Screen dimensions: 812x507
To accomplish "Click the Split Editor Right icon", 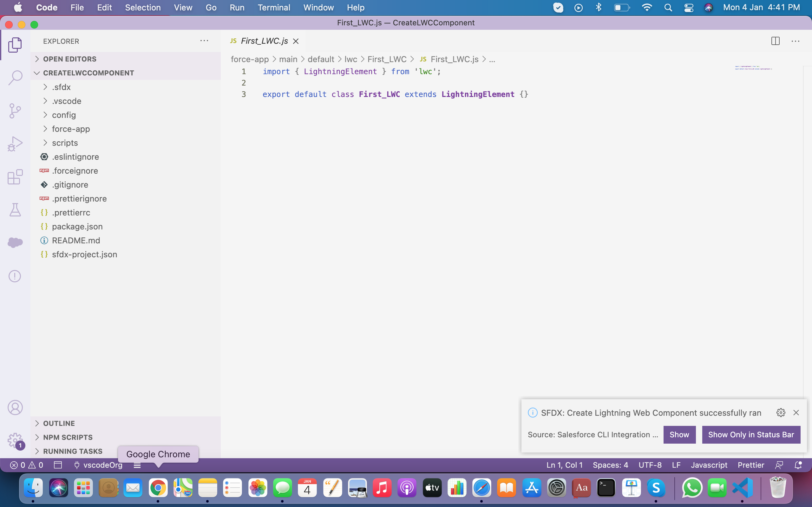I will pyautogui.click(x=775, y=41).
